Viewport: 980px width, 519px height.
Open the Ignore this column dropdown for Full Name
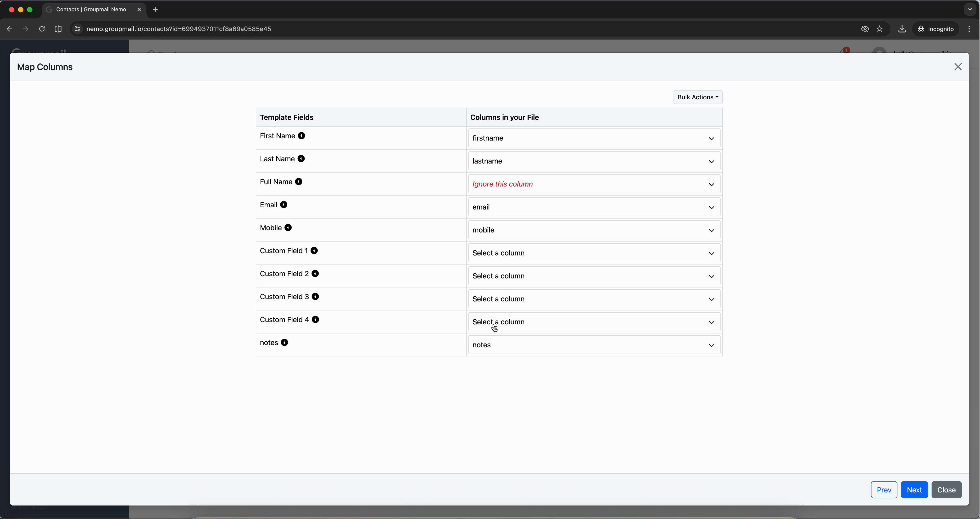tap(594, 184)
